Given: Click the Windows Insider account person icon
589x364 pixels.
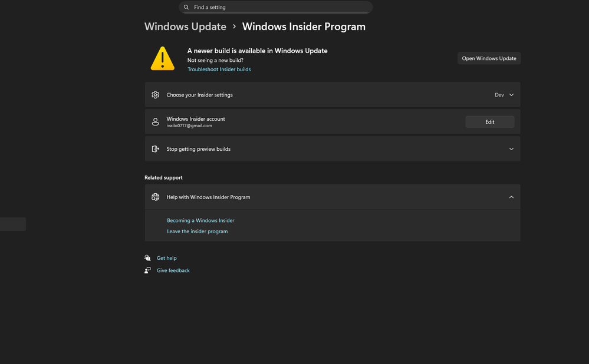Looking at the screenshot, I should coord(155,122).
